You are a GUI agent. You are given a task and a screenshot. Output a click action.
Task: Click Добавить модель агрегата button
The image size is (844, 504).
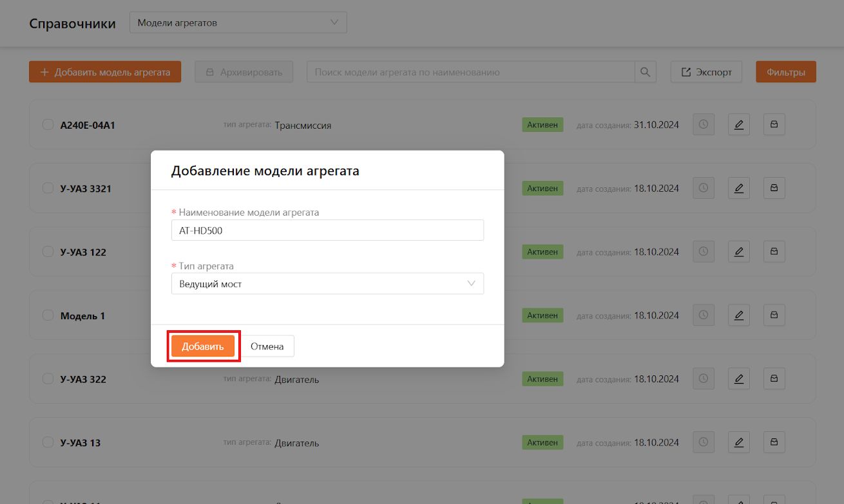pyautogui.click(x=105, y=72)
